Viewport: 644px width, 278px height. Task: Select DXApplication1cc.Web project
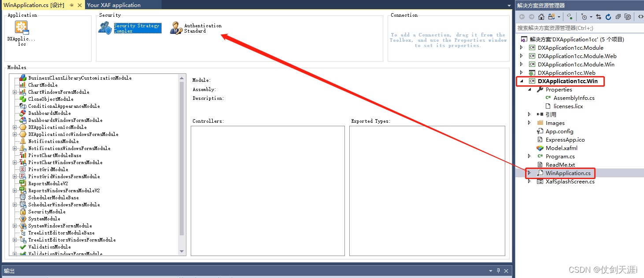(566, 73)
